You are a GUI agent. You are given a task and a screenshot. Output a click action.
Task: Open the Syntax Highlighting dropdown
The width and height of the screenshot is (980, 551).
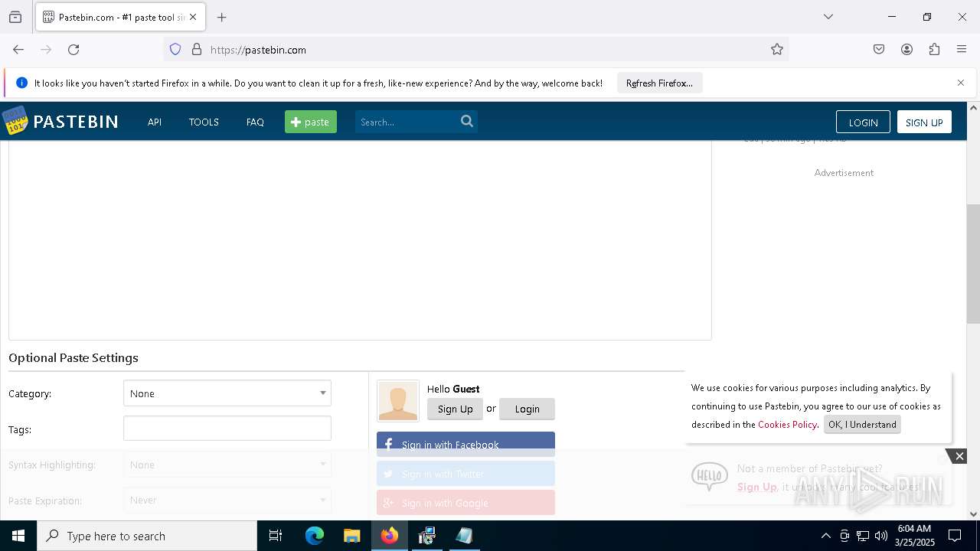pyautogui.click(x=227, y=465)
